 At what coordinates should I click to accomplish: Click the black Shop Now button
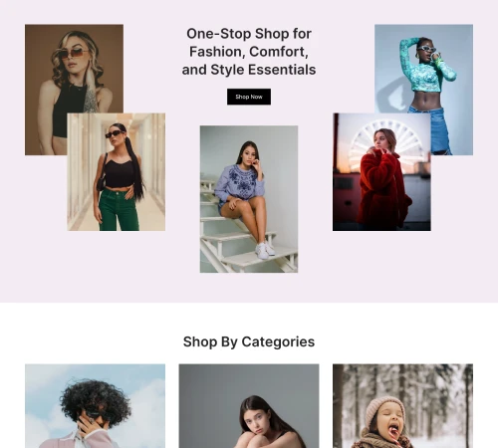[249, 97]
